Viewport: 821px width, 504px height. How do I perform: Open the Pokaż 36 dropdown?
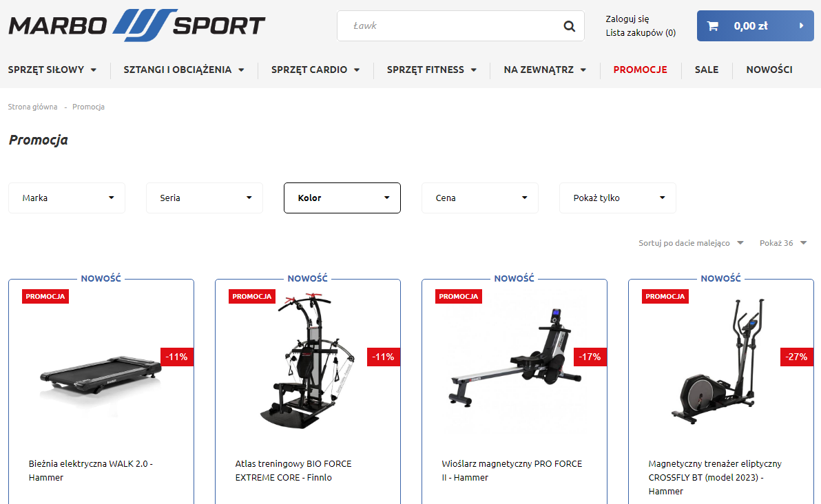[x=783, y=243]
